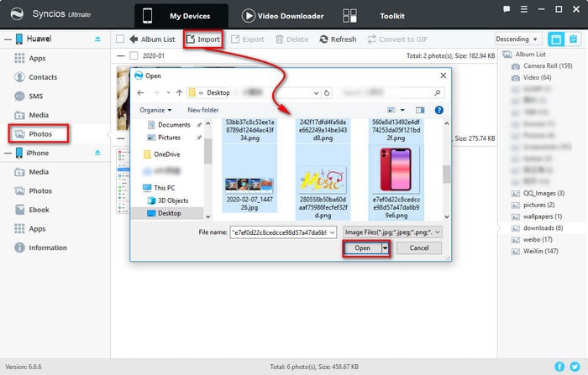Click the Import toolbar button

pyautogui.click(x=202, y=39)
